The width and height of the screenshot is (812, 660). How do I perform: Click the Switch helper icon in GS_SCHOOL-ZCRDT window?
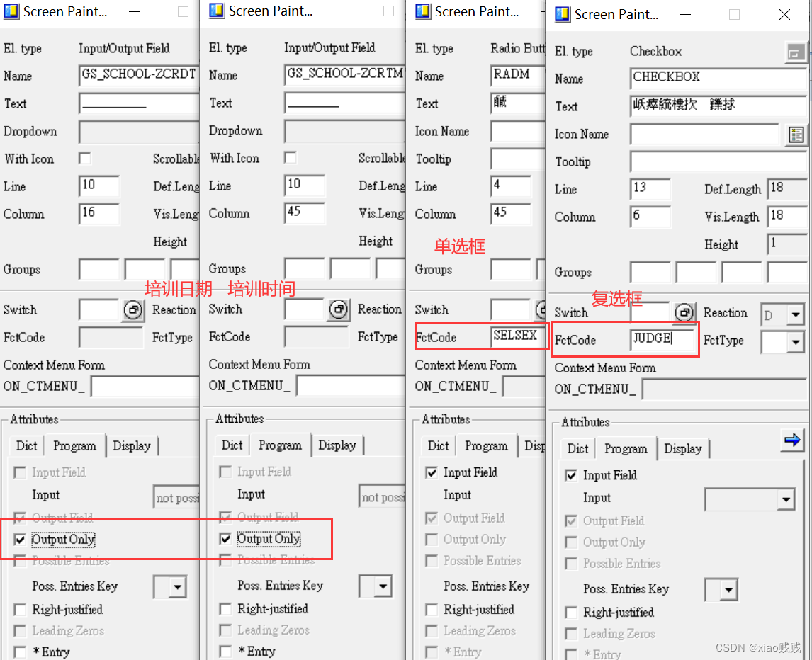coord(132,309)
